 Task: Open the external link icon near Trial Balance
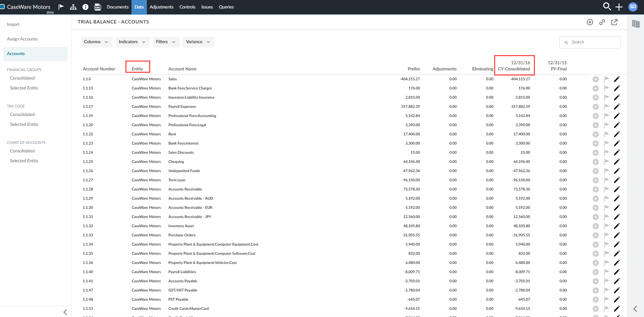pyautogui.click(x=614, y=22)
